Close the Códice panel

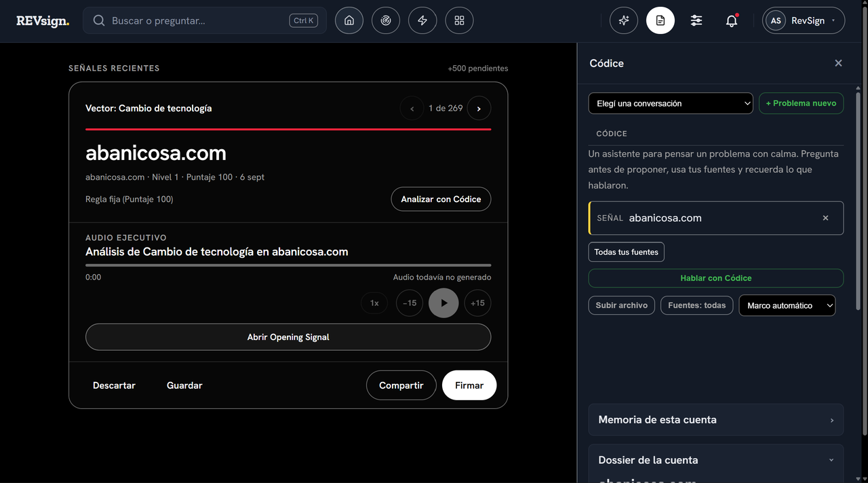click(x=838, y=63)
